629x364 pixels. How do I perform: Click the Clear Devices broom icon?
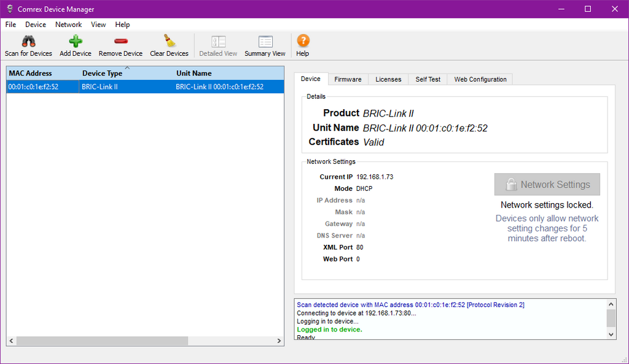point(170,41)
